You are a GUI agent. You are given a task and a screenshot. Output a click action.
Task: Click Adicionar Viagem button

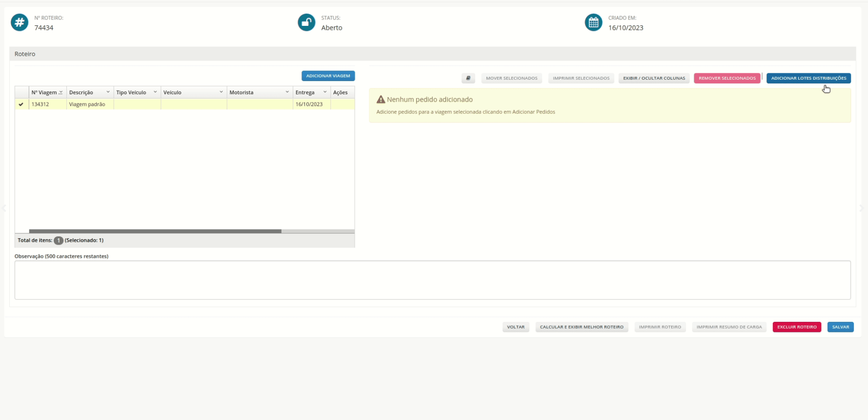coord(328,76)
